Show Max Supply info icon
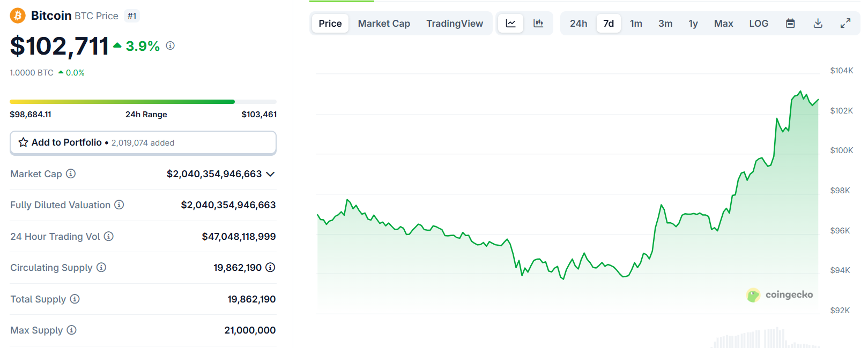The height and width of the screenshot is (348, 868). point(71,330)
